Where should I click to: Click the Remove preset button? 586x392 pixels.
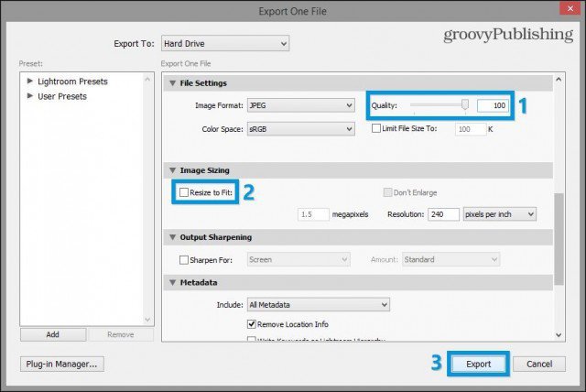click(x=121, y=334)
